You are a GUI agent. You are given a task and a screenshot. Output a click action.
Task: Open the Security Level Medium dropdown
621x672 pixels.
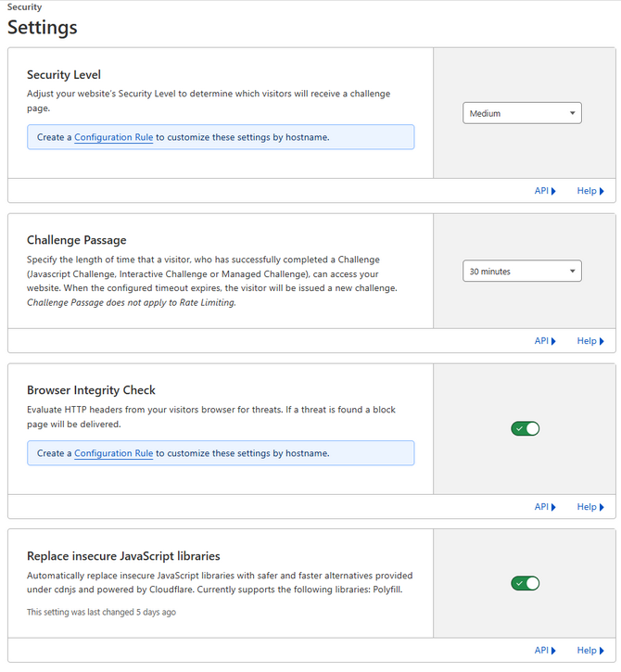(522, 113)
